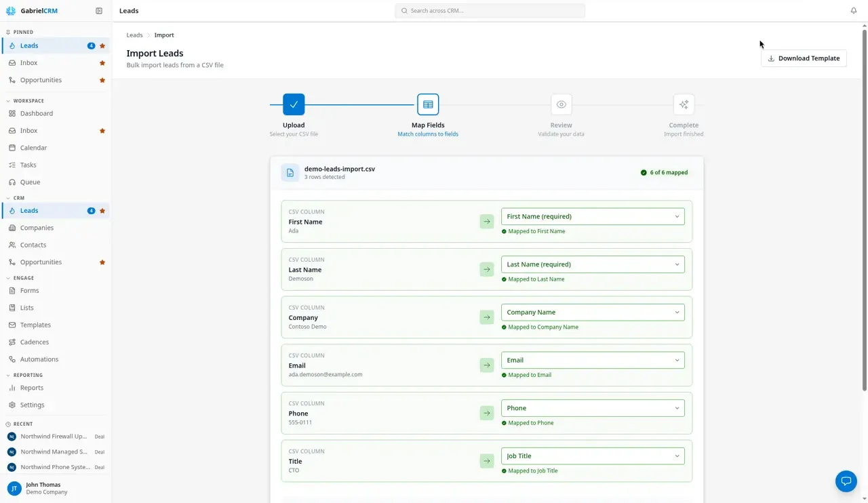Click the Complete step sparkle icon
Image resolution: width=868 pixels, height=503 pixels.
(x=684, y=104)
